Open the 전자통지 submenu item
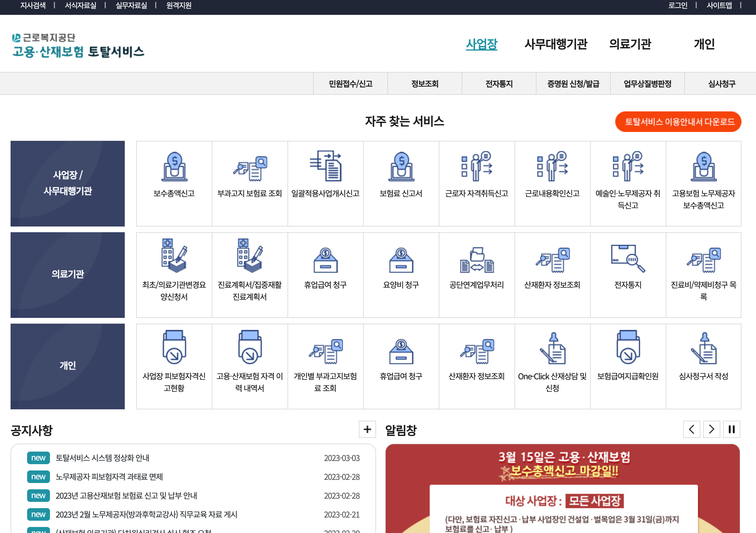The height and width of the screenshot is (533, 756). [499, 84]
